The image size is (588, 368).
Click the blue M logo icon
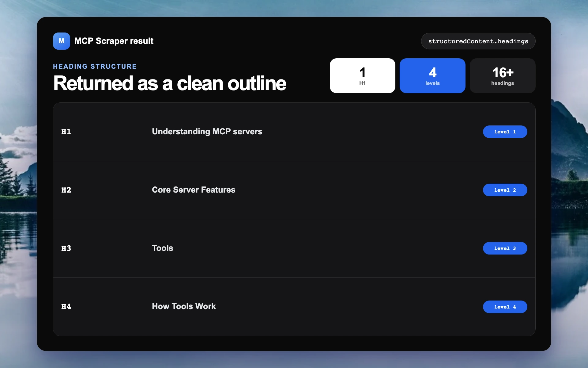pyautogui.click(x=61, y=41)
